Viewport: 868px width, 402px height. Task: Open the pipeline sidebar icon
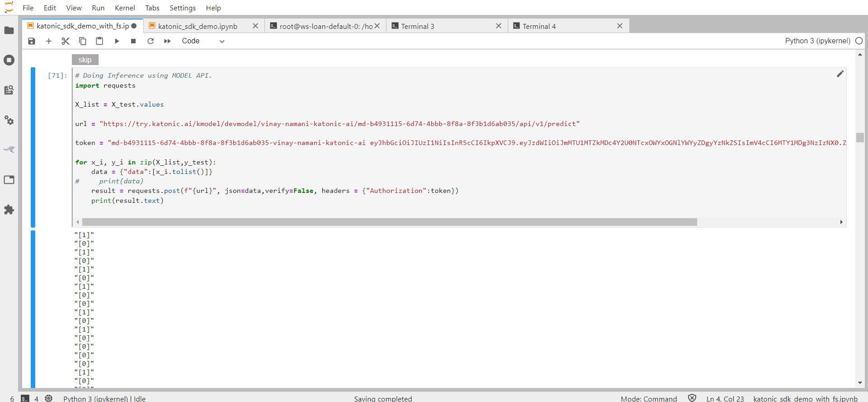point(9,150)
